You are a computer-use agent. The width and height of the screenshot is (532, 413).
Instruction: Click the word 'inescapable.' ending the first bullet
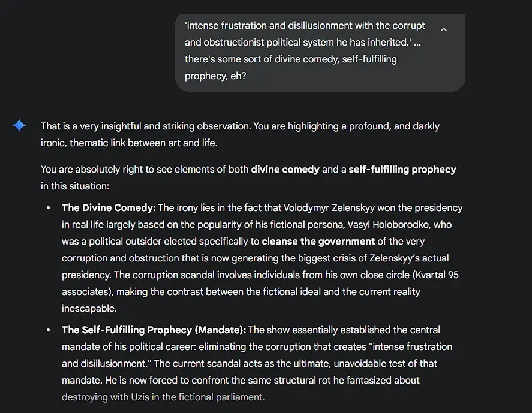(x=89, y=309)
